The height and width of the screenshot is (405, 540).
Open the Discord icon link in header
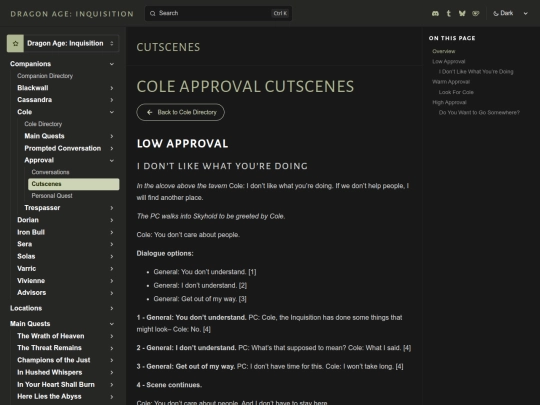(435, 13)
